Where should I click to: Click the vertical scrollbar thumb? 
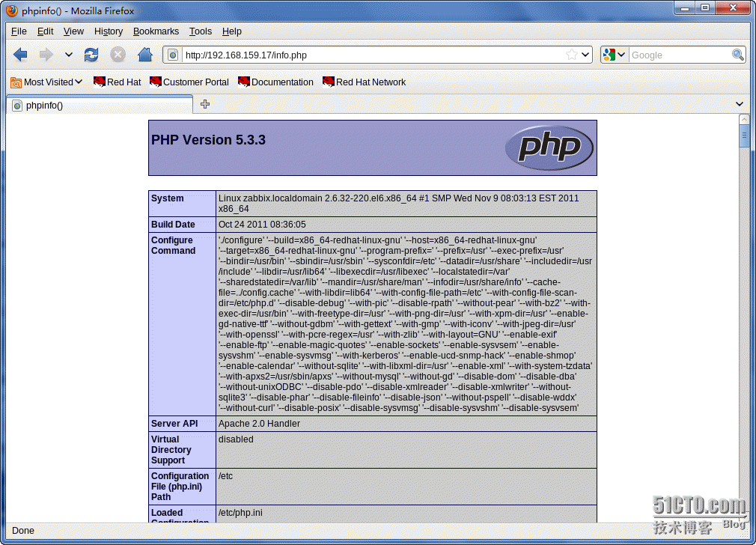pos(744,136)
